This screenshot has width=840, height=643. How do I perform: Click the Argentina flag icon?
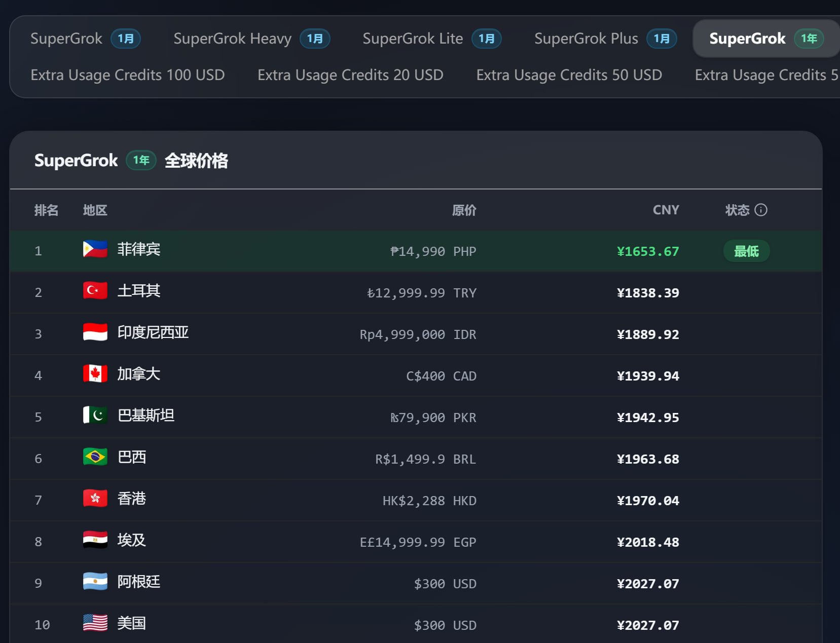click(95, 582)
